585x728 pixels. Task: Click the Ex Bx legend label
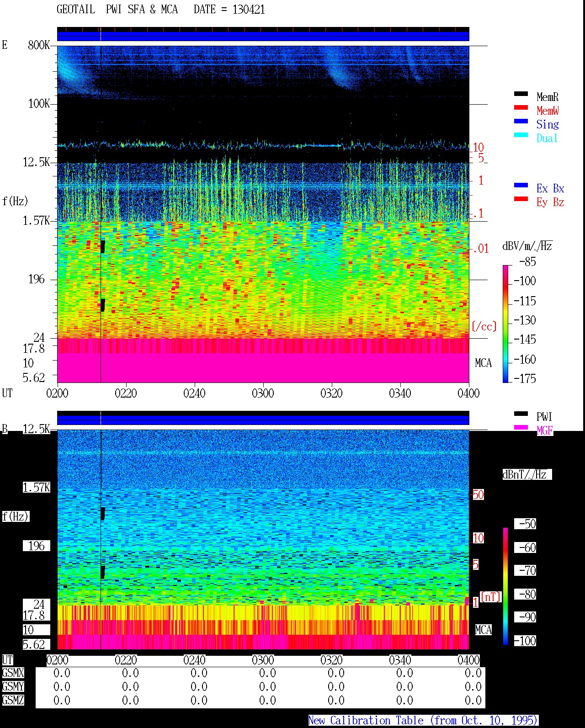pyautogui.click(x=550, y=188)
